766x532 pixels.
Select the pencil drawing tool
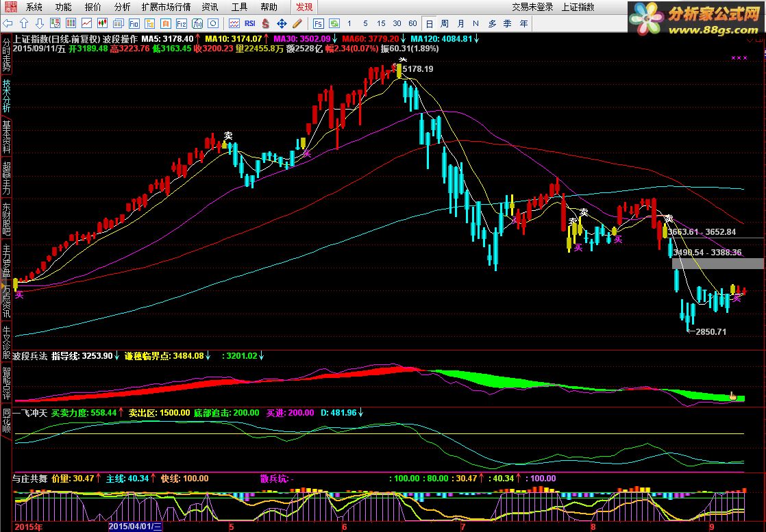(x=297, y=23)
